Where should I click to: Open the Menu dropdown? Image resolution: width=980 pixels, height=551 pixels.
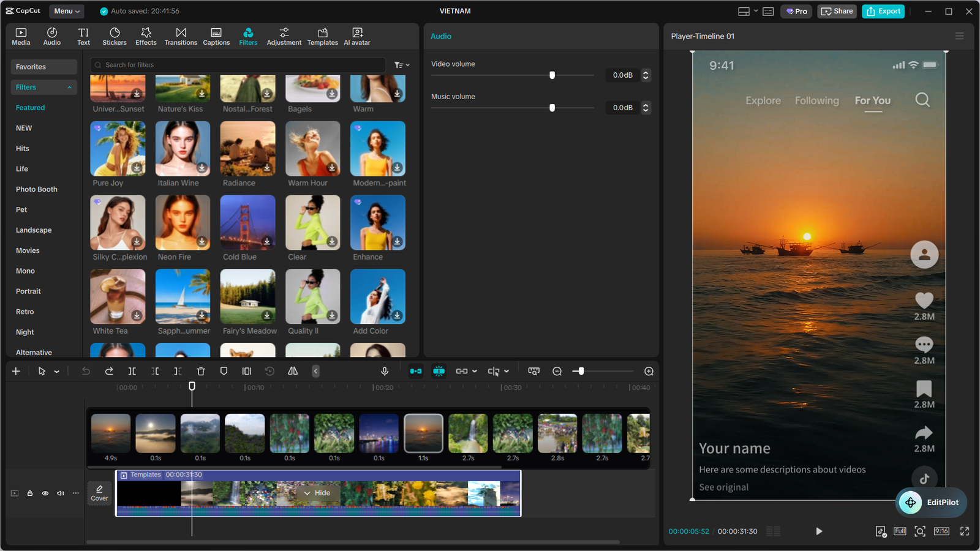pyautogui.click(x=66, y=10)
